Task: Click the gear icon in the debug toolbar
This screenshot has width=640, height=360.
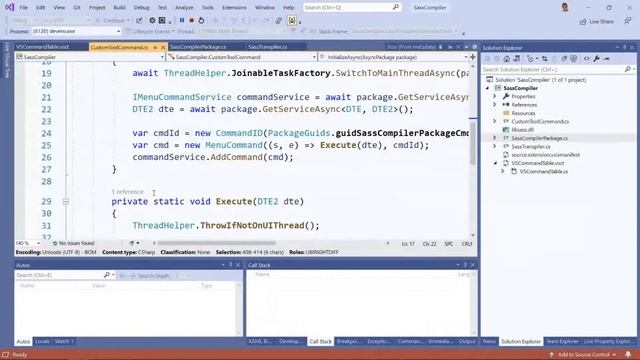Action: click(152, 20)
